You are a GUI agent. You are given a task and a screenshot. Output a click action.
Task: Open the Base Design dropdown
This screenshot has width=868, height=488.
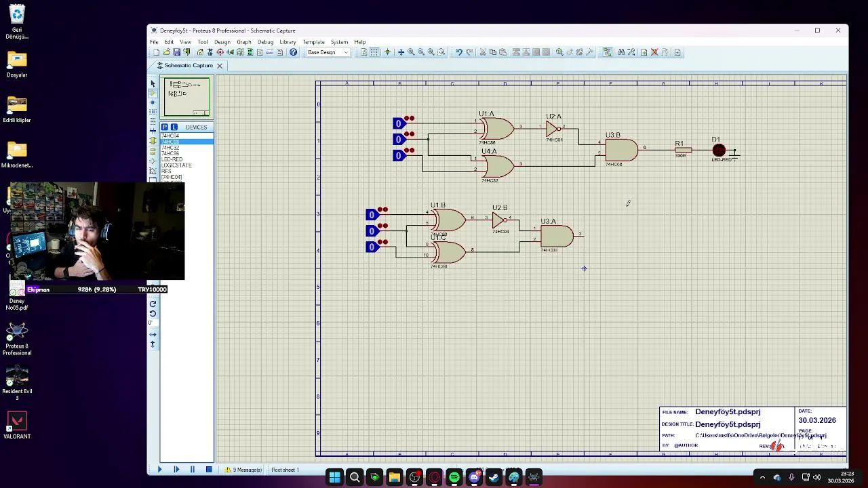click(328, 52)
